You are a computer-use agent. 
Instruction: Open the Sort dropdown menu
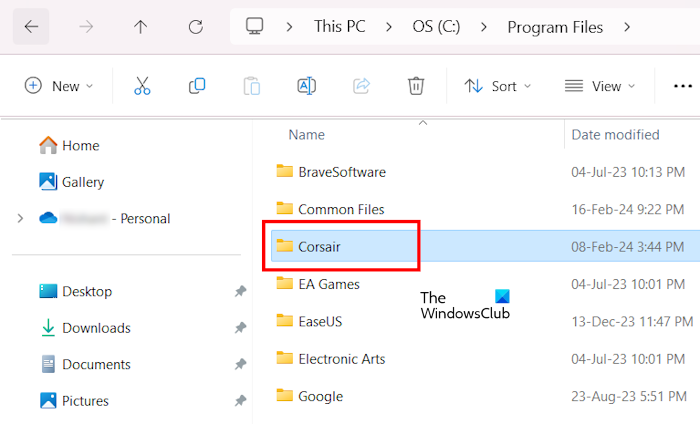coord(498,86)
